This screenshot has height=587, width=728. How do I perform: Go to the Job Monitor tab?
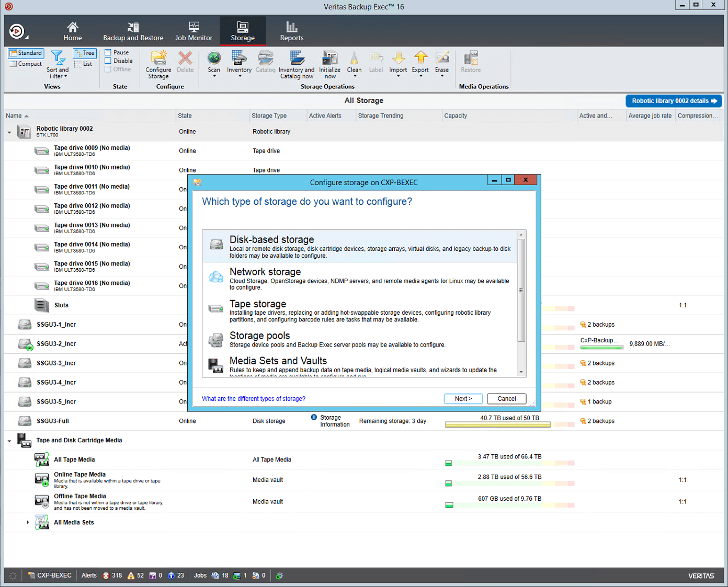[194, 30]
